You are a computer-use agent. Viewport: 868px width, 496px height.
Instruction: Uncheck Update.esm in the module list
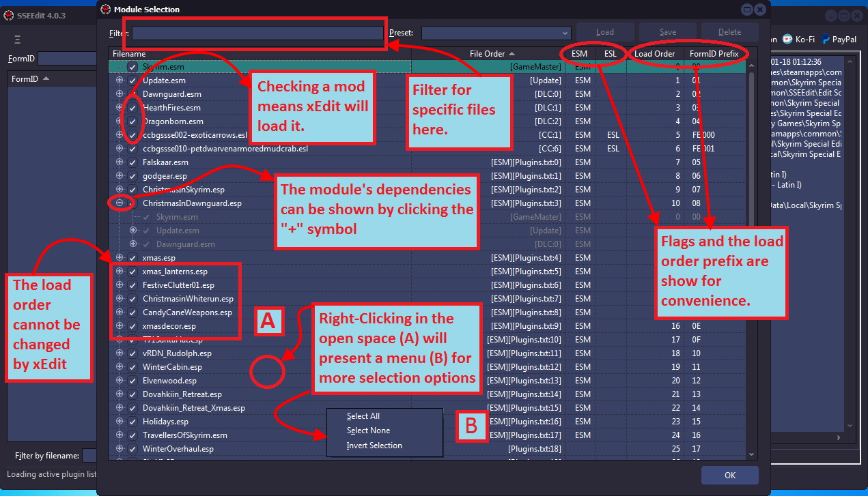coord(132,81)
